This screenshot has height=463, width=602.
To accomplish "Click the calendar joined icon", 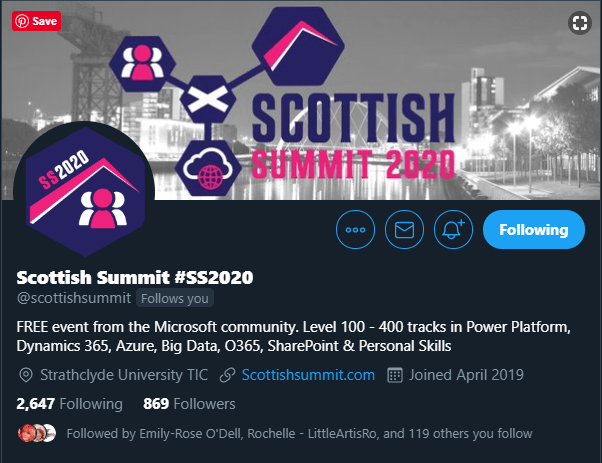I will click(395, 375).
